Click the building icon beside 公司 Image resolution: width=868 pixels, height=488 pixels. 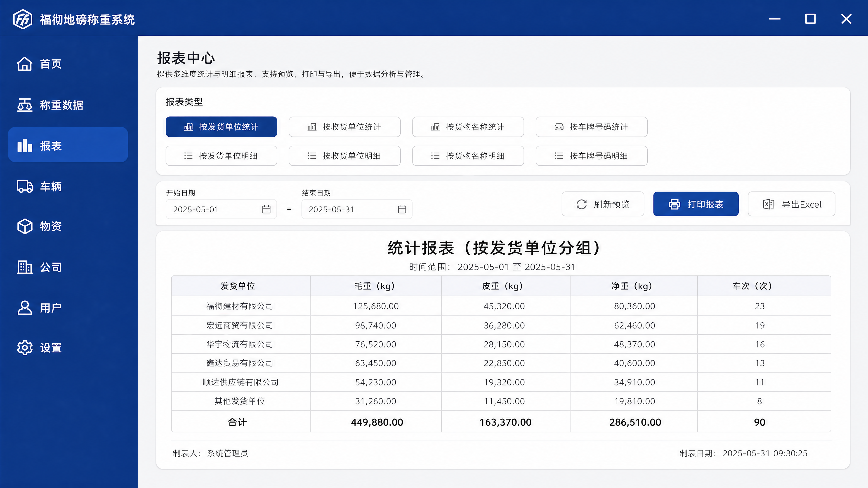25,267
